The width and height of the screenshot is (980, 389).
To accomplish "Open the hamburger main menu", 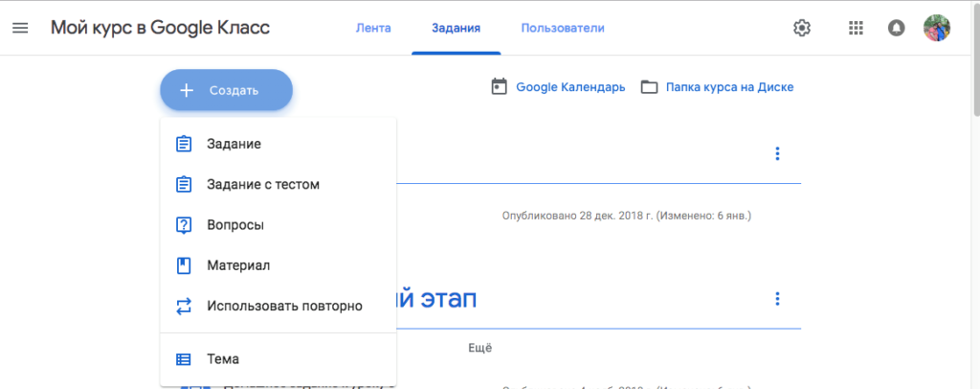I will coord(20,28).
